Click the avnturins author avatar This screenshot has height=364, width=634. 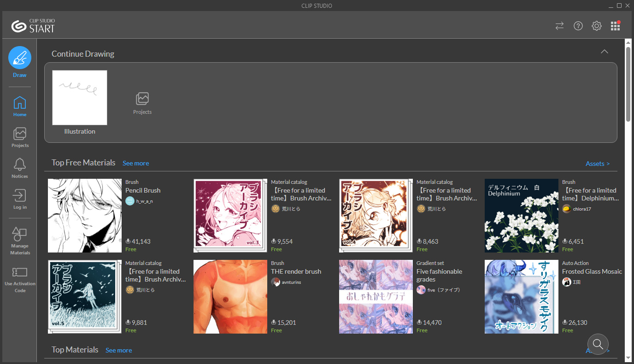(276, 282)
